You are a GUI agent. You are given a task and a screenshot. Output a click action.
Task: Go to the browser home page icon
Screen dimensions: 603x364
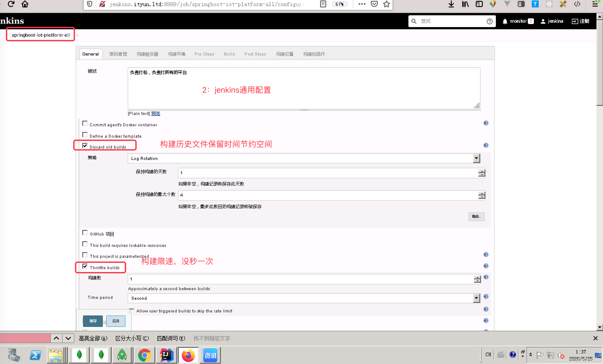click(25, 4)
